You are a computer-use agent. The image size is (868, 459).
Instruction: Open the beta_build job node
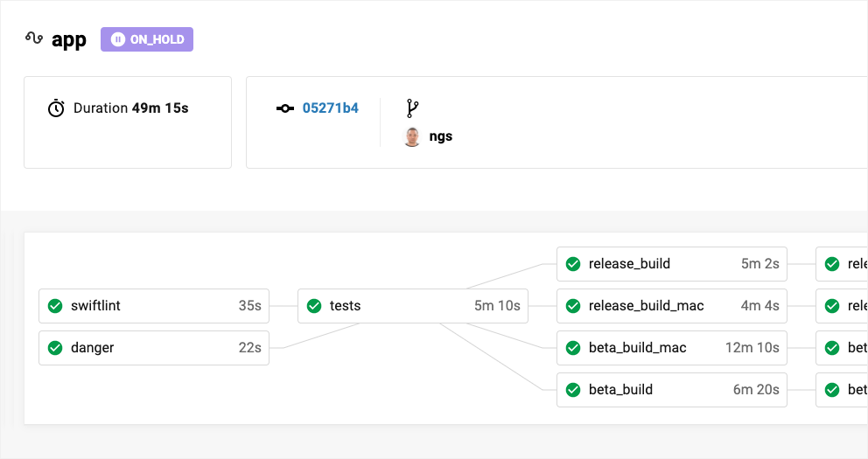pos(671,390)
